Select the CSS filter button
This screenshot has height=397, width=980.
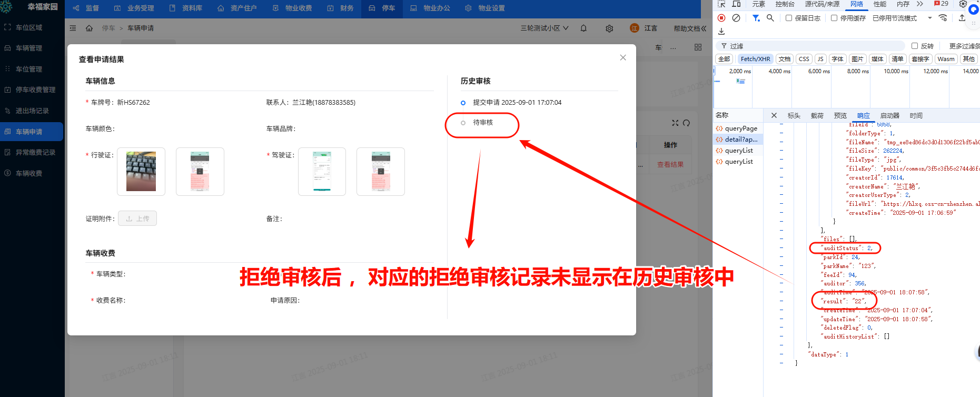[804, 59]
